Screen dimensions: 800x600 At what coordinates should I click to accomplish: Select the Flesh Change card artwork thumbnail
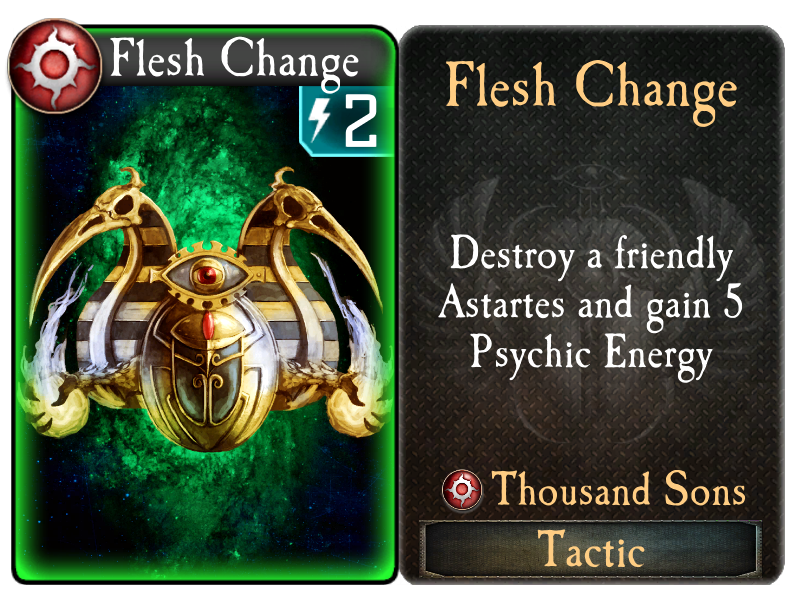coord(204,305)
